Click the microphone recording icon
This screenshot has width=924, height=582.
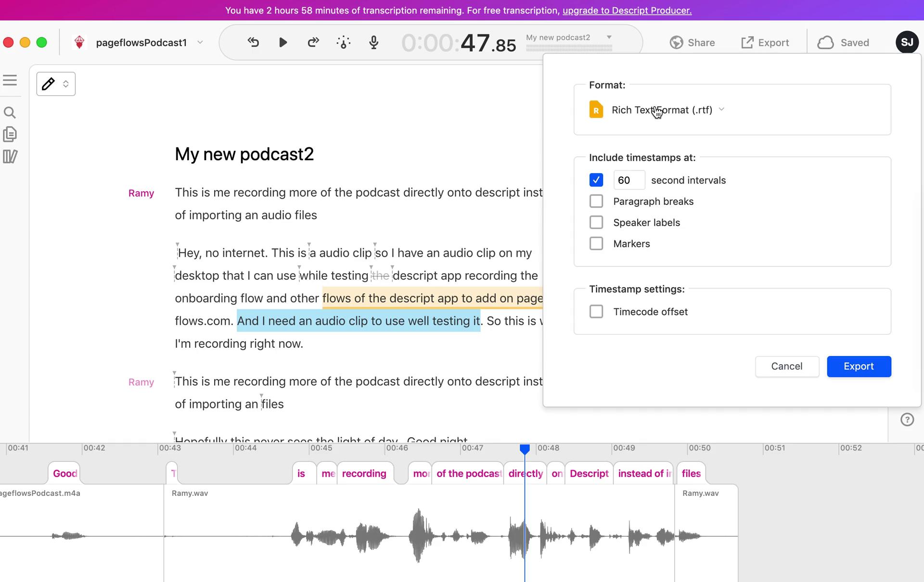pos(374,43)
